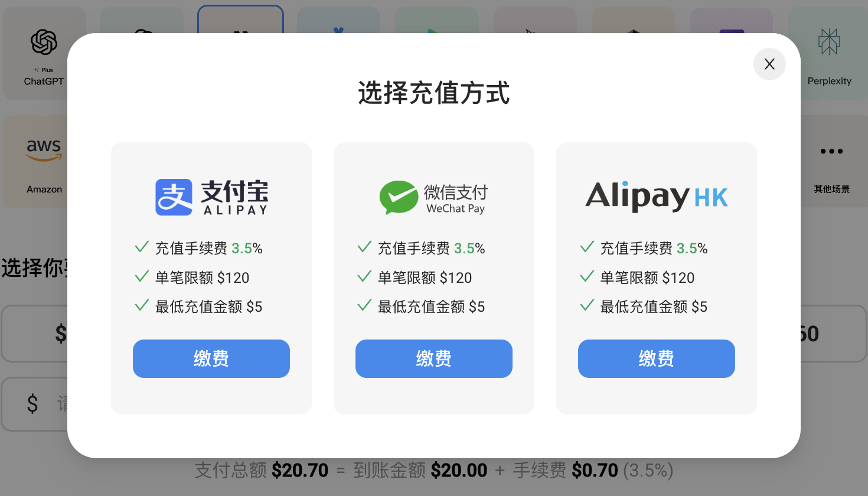Click AlipayHK 最低充值金额 checkmark
The height and width of the screenshot is (496, 868).
coord(587,305)
